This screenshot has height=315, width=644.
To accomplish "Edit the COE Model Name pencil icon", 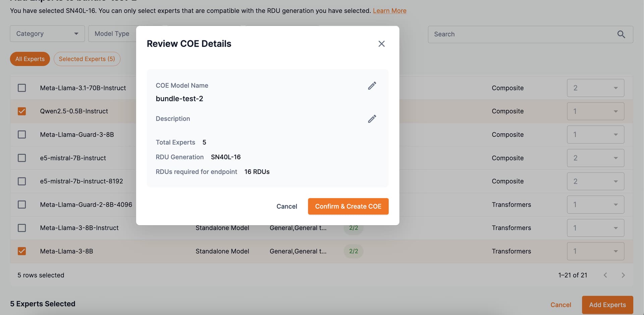I will click(x=372, y=86).
